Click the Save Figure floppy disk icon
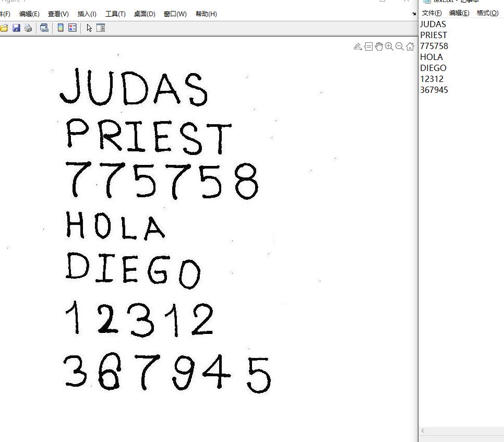504x442 pixels. point(16,28)
